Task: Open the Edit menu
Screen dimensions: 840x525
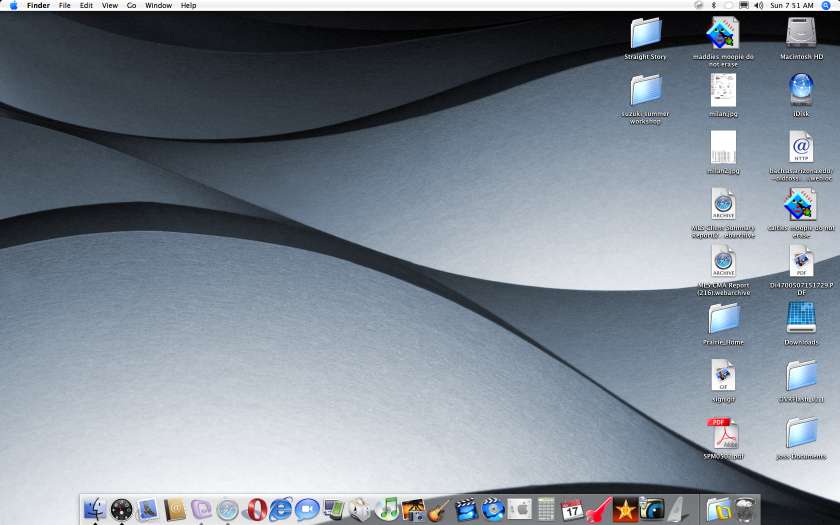Action: 86,5
